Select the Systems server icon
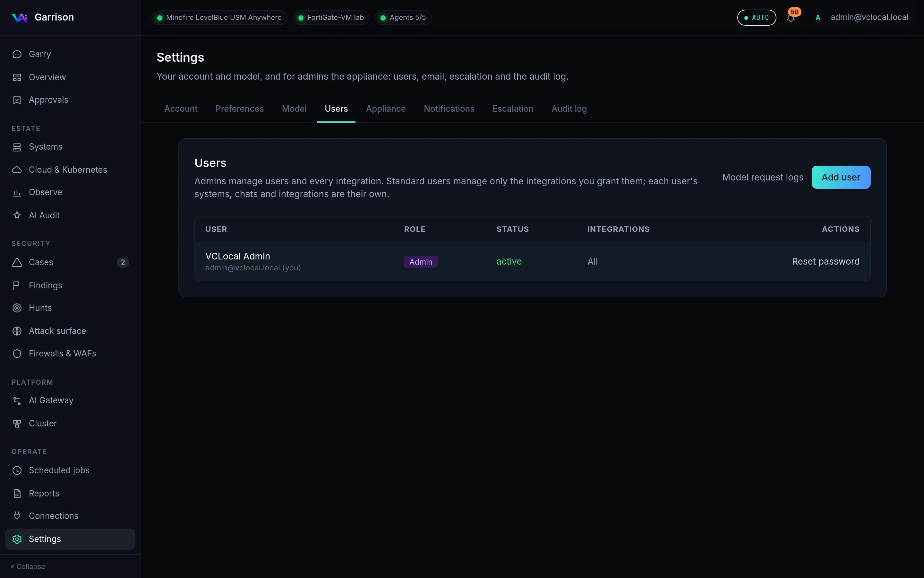 pyautogui.click(x=17, y=147)
